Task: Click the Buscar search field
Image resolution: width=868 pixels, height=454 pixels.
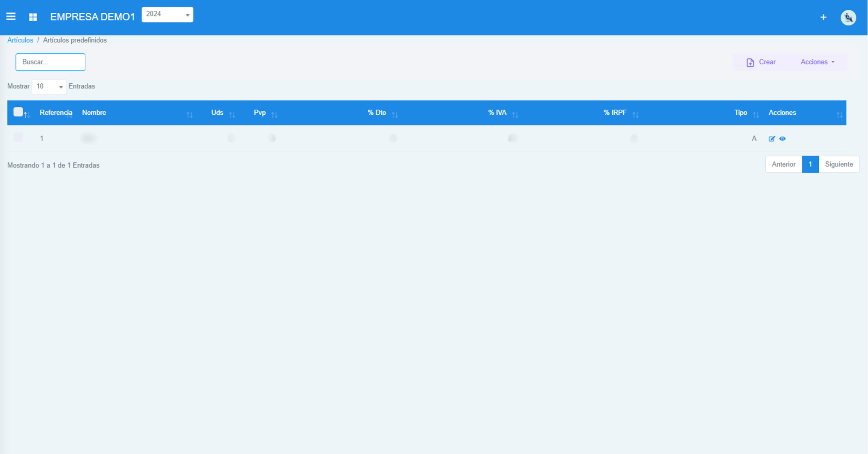Action: tap(50, 62)
